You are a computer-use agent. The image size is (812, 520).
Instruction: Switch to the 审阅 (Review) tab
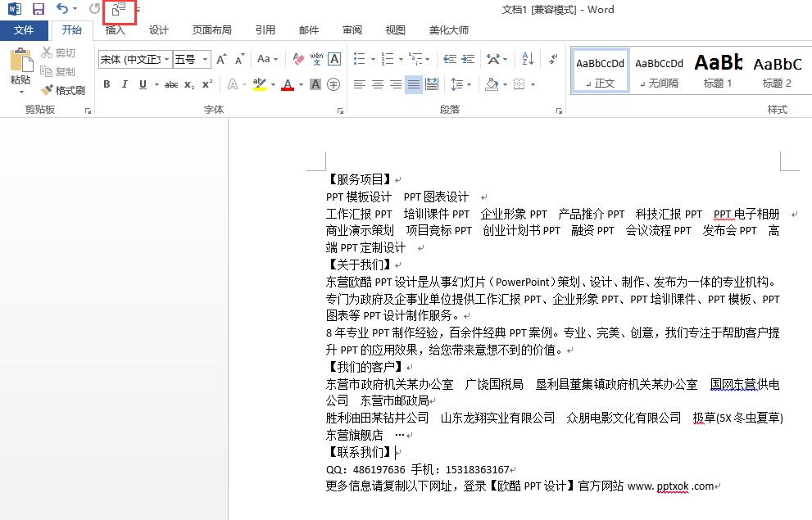point(352,30)
